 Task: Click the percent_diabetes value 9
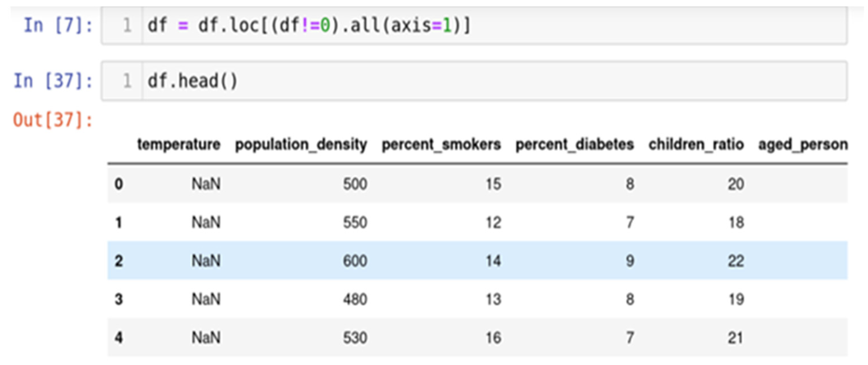coord(630,261)
